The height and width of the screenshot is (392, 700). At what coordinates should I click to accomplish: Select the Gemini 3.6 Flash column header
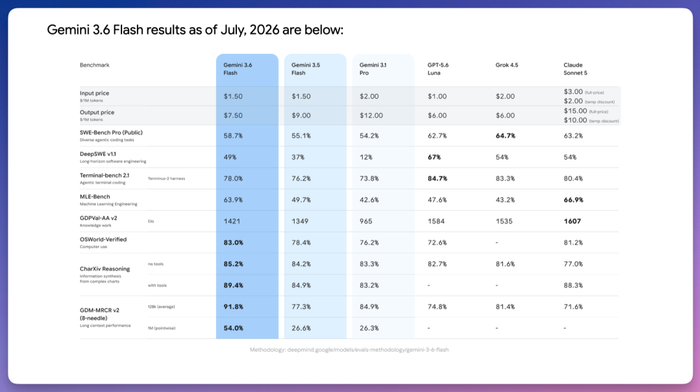(238, 69)
